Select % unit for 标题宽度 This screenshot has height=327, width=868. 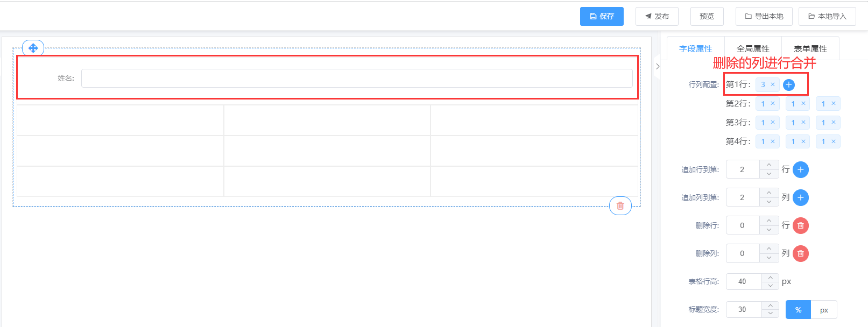tap(798, 310)
